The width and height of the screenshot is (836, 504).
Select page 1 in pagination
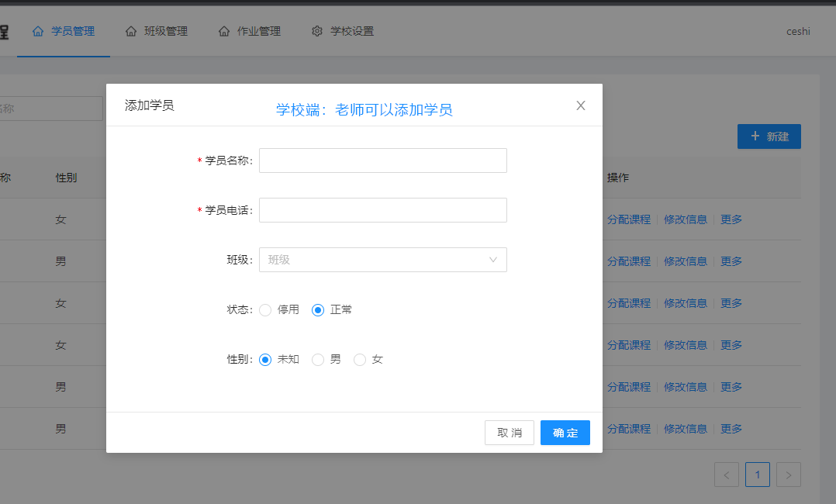(758, 475)
